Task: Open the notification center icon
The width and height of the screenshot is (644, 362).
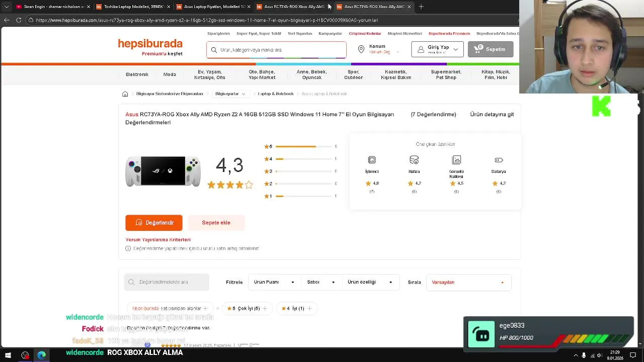Action: coord(633,355)
